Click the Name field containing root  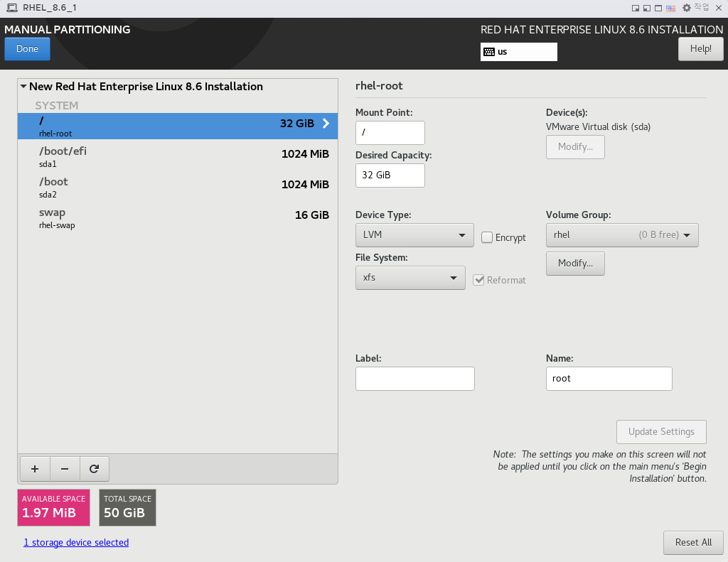(x=609, y=379)
